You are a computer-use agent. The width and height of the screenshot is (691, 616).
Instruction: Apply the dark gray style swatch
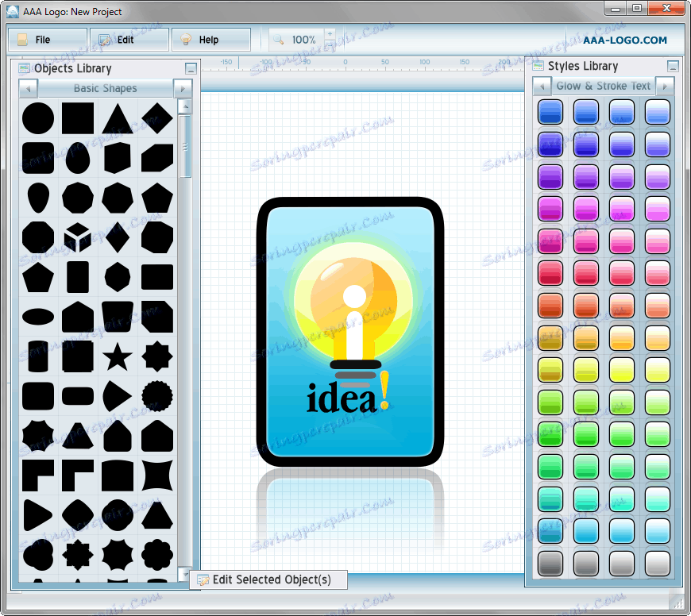[x=550, y=563]
